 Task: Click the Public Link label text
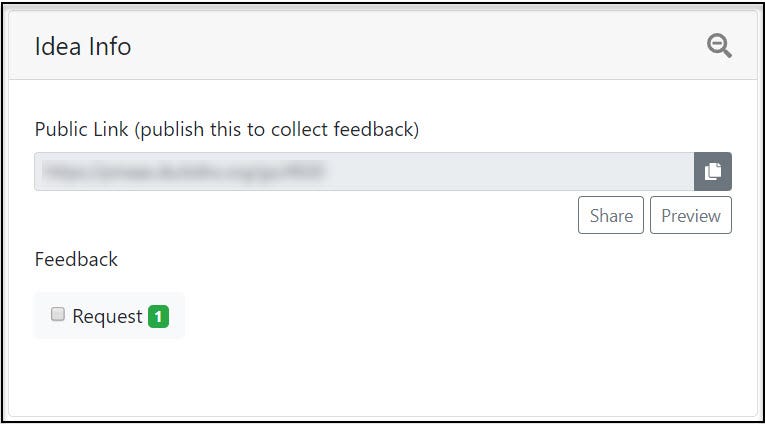[x=227, y=130]
